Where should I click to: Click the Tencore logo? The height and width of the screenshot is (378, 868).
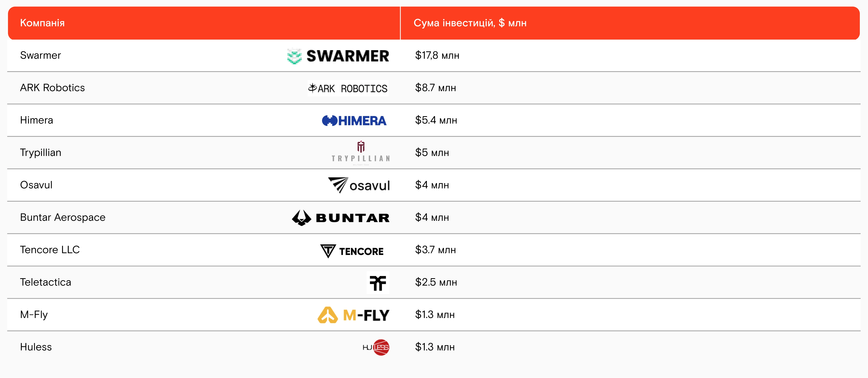click(352, 251)
